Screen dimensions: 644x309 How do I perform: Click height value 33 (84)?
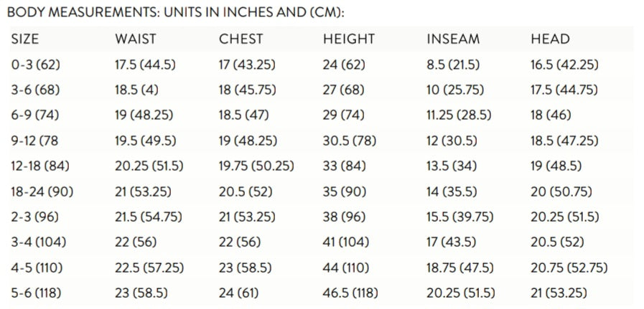[344, 166]
